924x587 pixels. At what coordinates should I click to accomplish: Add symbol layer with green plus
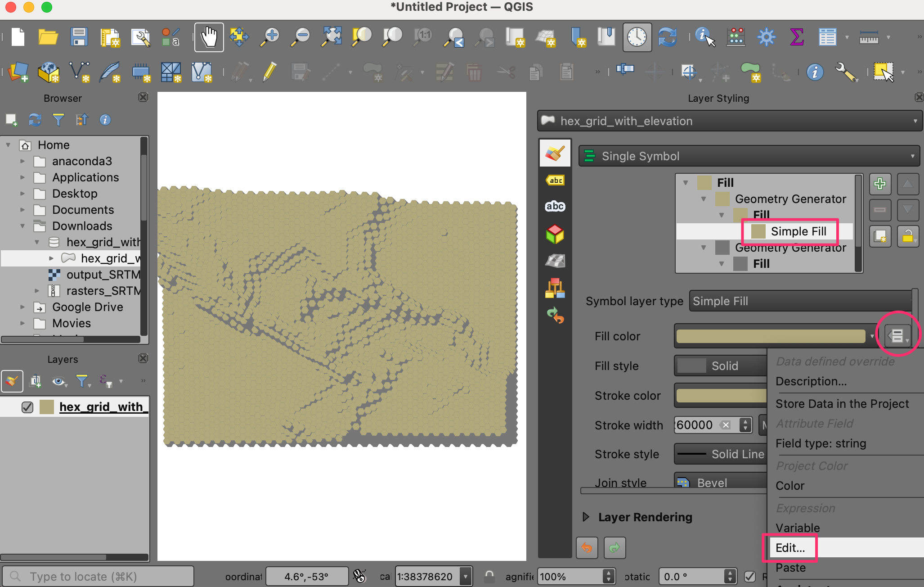[880, 184]
